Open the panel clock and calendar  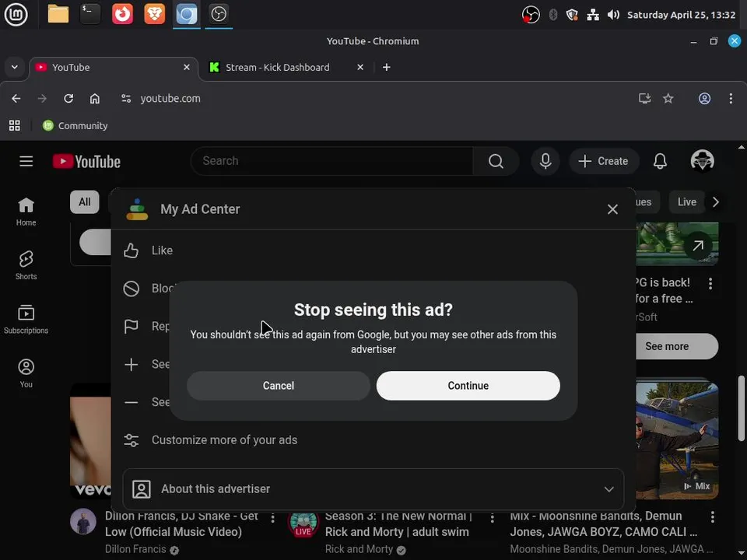tap(682, 15)
